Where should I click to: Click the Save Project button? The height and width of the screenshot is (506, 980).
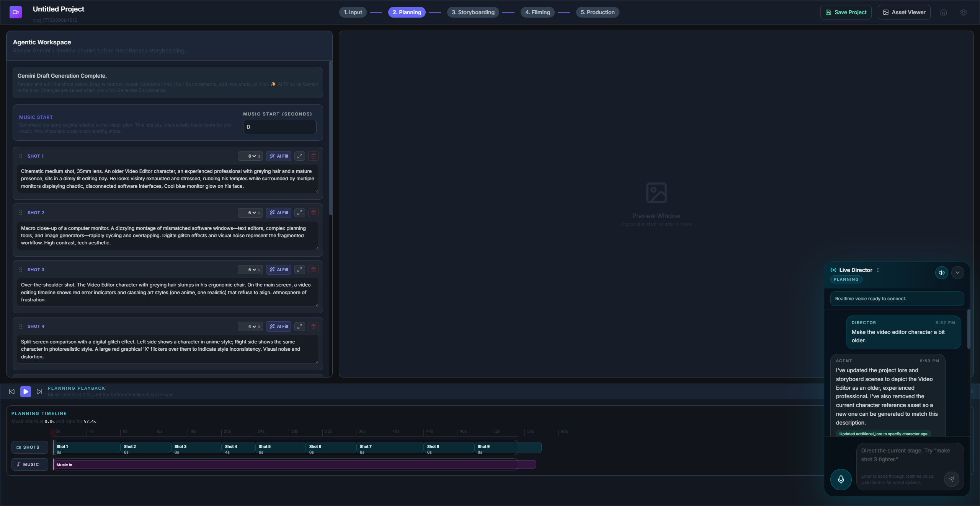[x=846, y=12]
